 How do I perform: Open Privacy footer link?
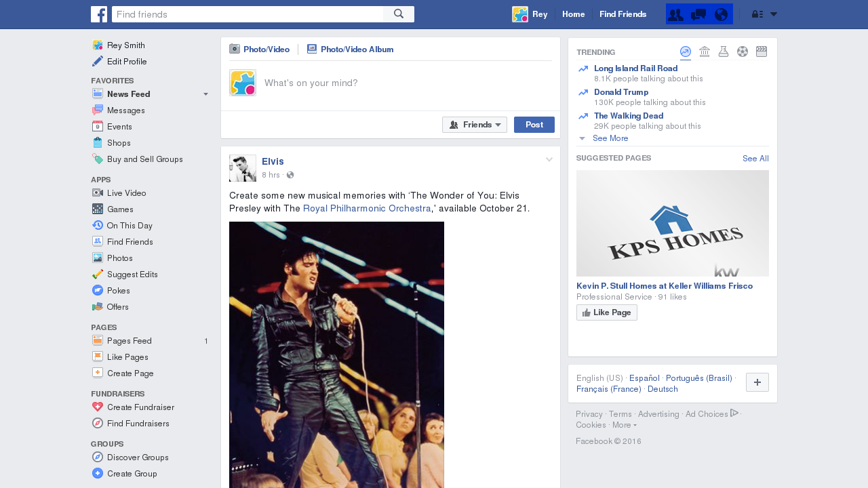pos(589,414)
